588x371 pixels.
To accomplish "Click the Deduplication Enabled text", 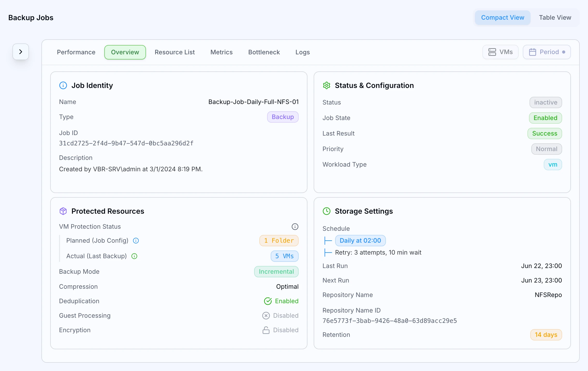I will (x=287, y=301).
